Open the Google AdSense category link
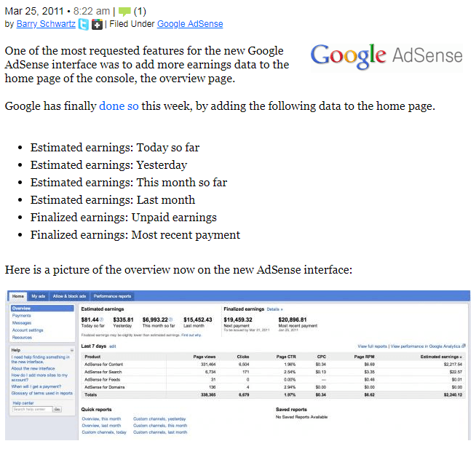This screenshot has width=476, height=449. click(190, 24)
